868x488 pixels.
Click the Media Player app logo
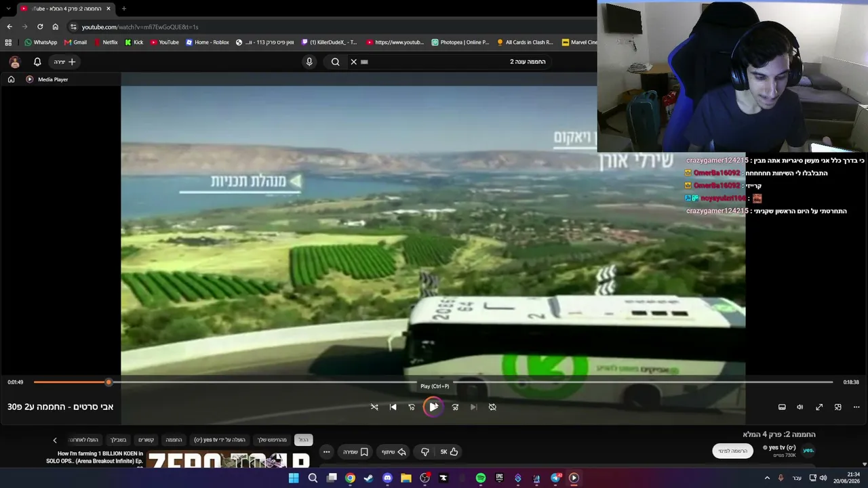(x=29, y=79)
